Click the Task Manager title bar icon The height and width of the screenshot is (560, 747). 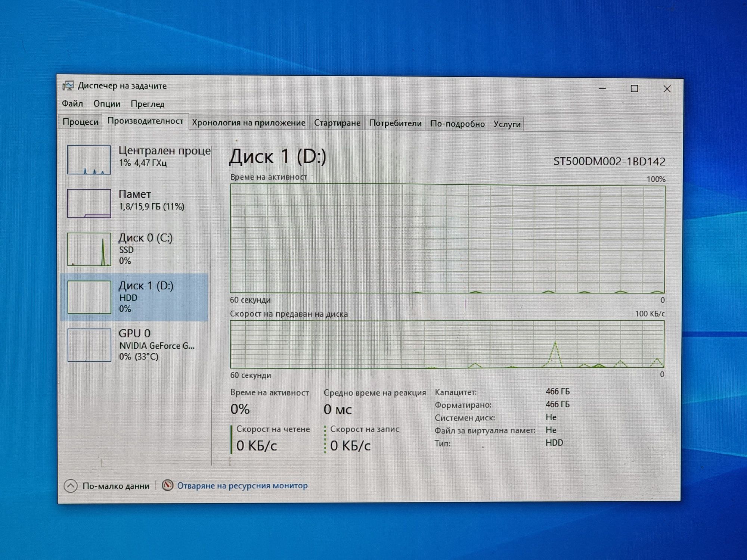[68, 86]
